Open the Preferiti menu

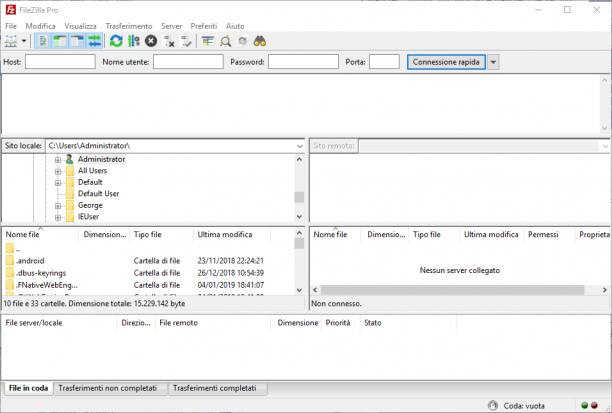(204, 26)
